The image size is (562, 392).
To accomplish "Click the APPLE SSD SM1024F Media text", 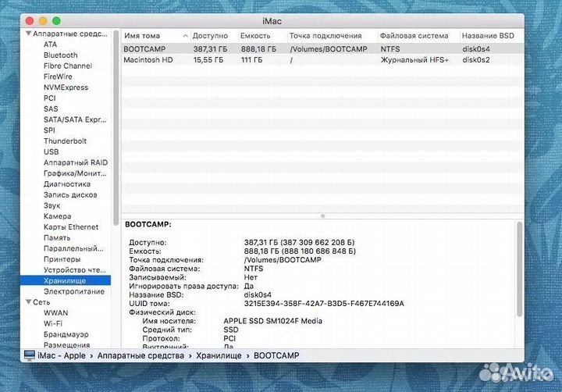I will (272, 321).
